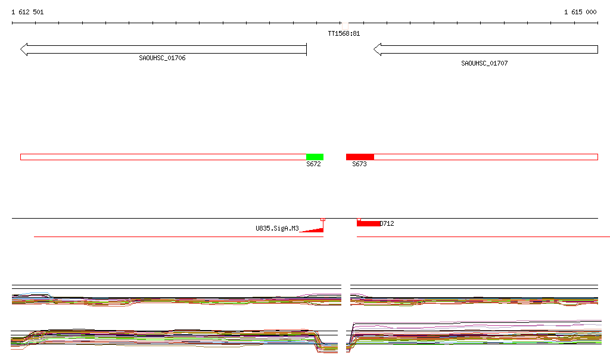
Task: Select the SAOUHSC_01707 gene arrow
Action: click(x=485, y=49)
